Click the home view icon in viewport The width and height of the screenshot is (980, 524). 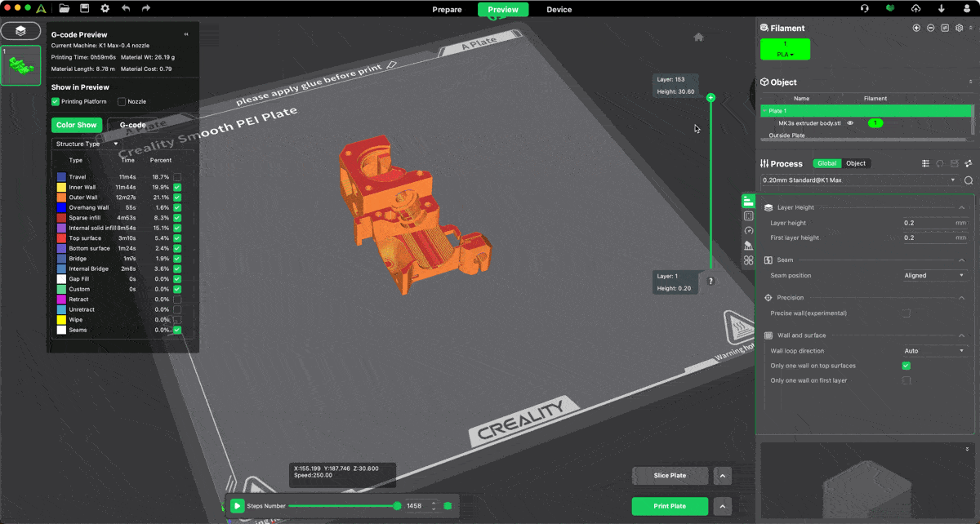click(698, 37)
